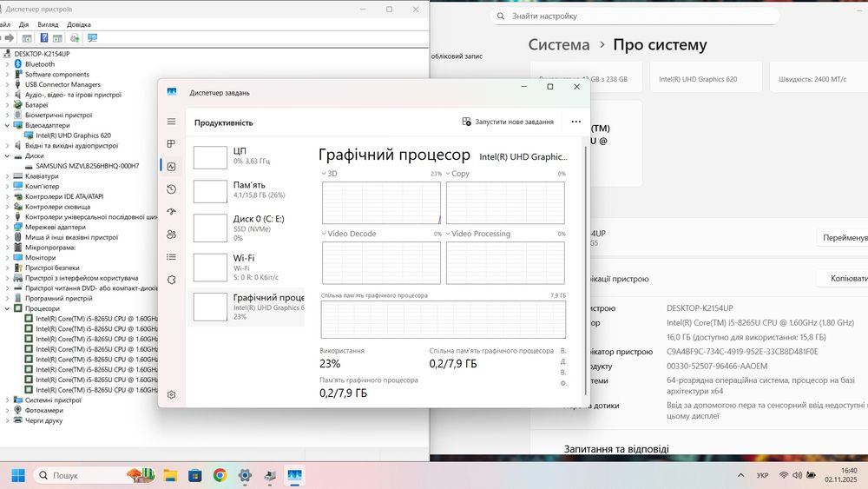
Task: Collapse the Відеоадаптери node
Action: [7, 125]
